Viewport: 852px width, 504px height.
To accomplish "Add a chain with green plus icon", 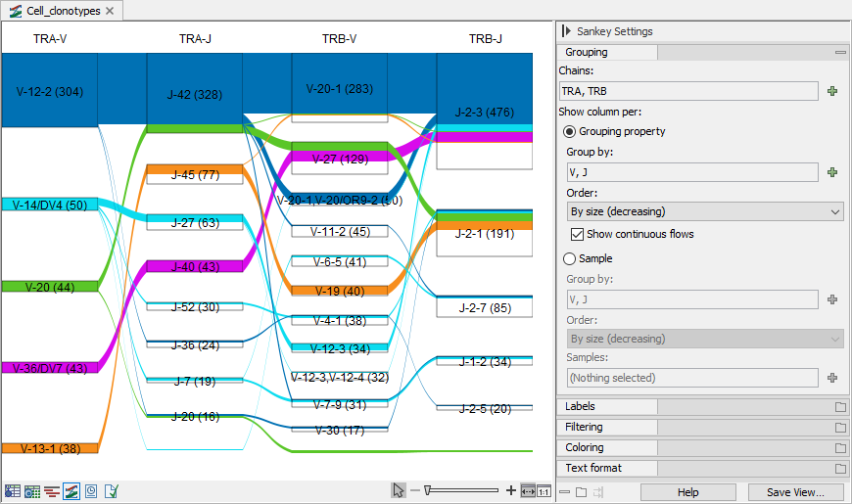I will coord(832,91).
